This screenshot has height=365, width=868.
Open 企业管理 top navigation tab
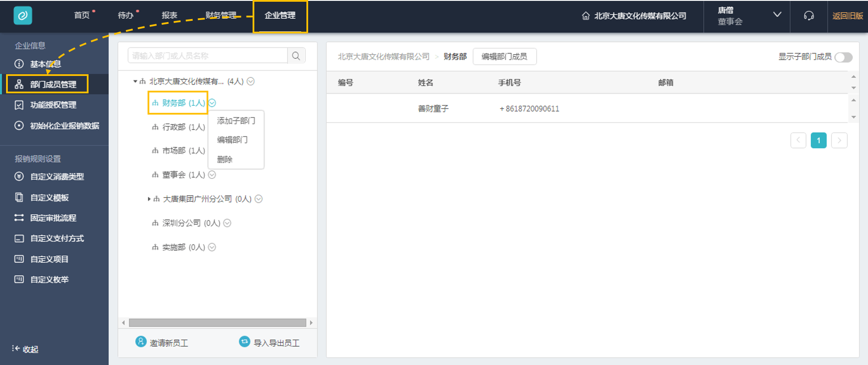pos(280,16)
